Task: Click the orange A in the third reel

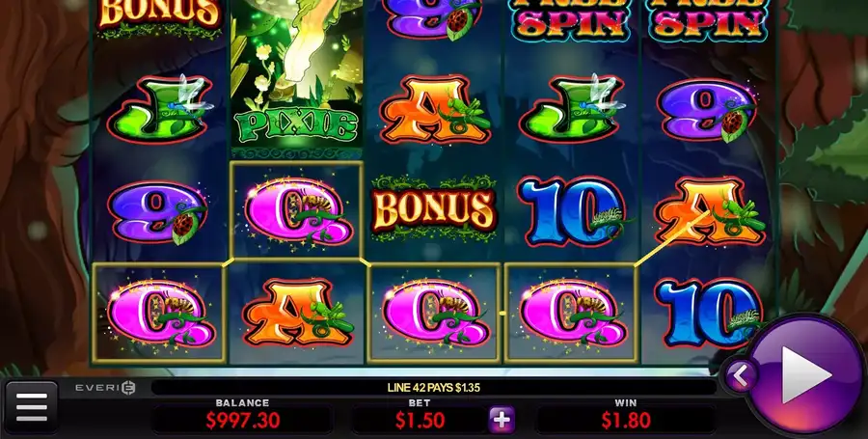Action: (435, 110)
